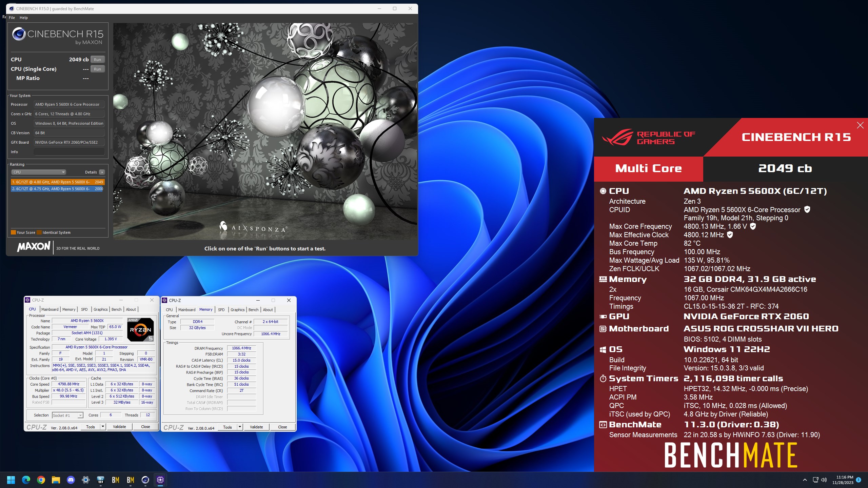Screen dimensions: 868x488
Task: Click Tools button in right CPU-Z window
Action: tap(228, 427)
